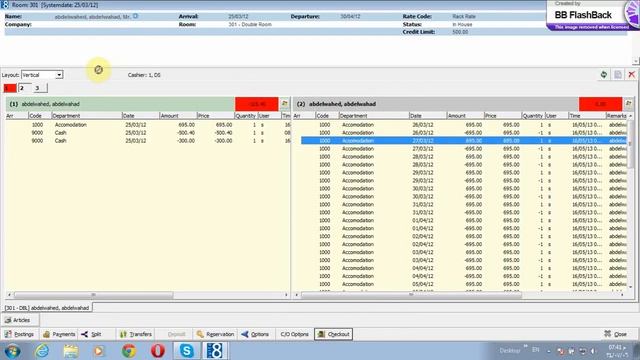The width and height of the screenshot is (640, 360).
Task: Open media player from taskbar
Action: point(99,351)
